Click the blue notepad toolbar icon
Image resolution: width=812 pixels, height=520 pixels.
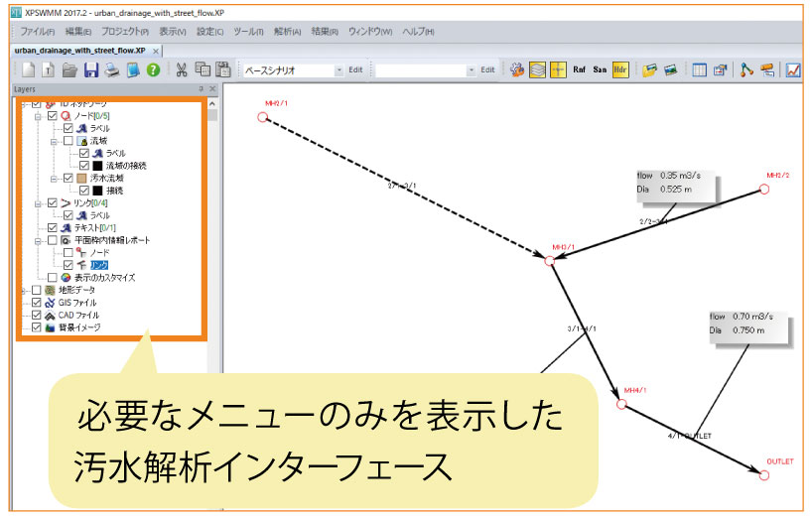click(133, 69)
